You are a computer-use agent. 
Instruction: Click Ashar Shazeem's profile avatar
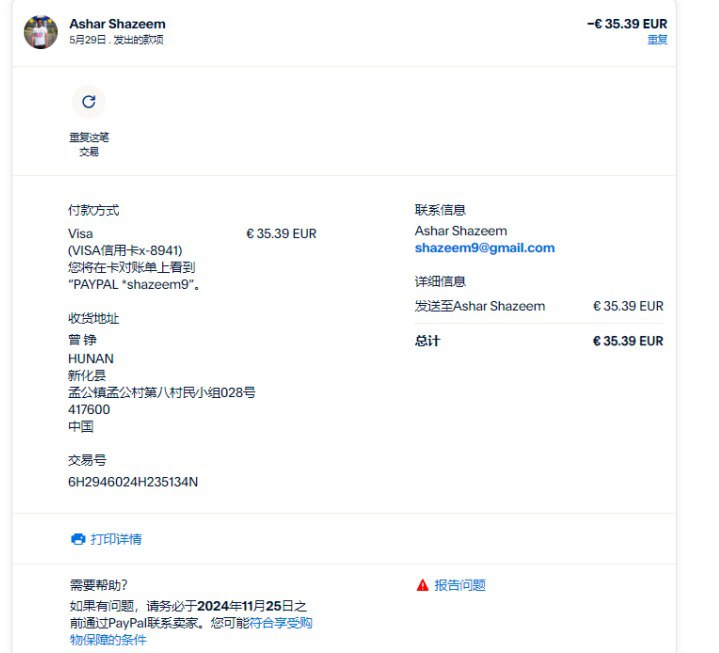tap(41, 32)
